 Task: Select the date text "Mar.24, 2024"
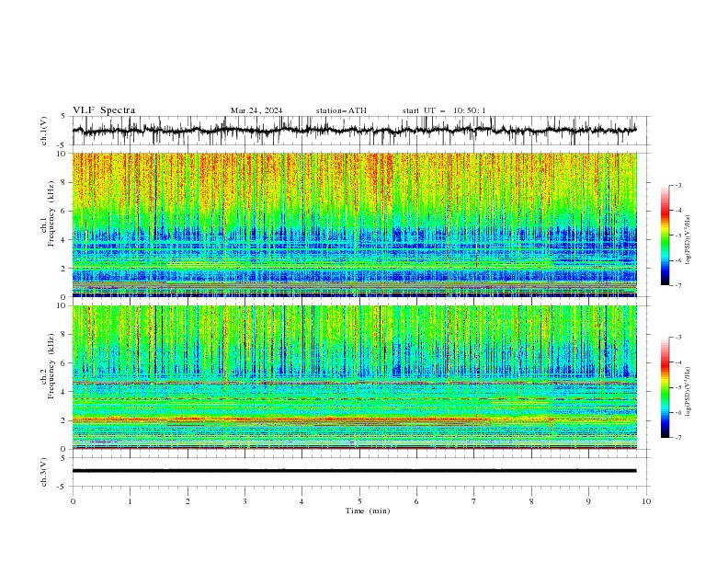[256, 110]
